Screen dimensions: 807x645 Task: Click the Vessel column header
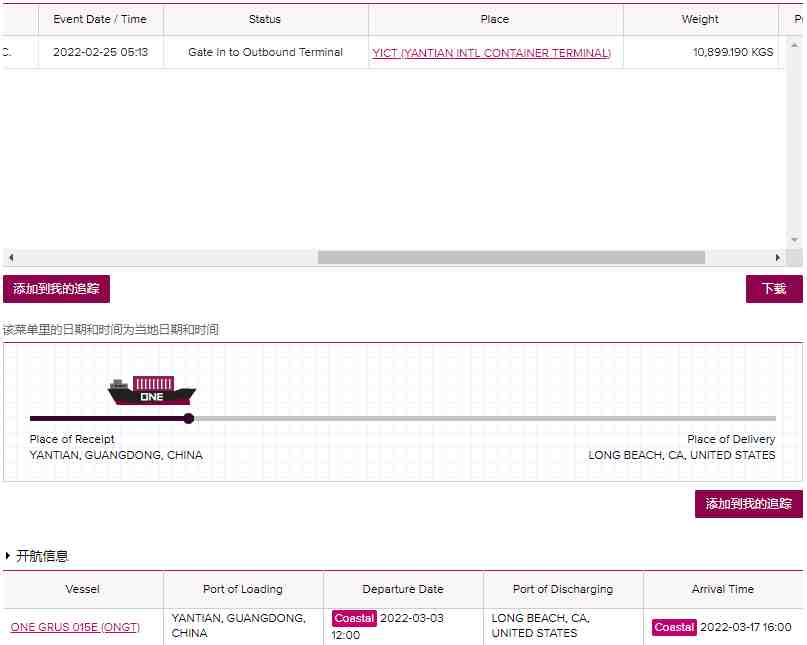(x=83, y=589)
